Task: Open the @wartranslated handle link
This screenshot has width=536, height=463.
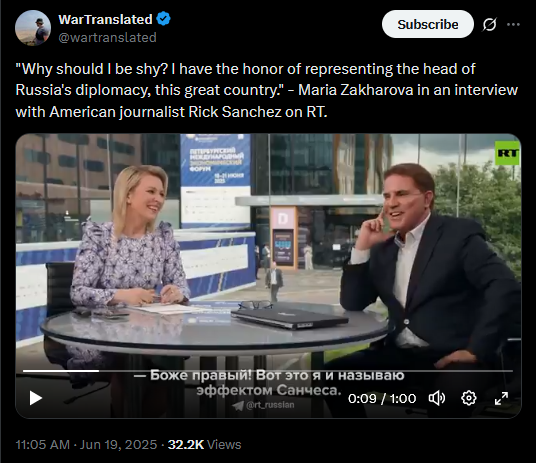Action: click(107, 37)
